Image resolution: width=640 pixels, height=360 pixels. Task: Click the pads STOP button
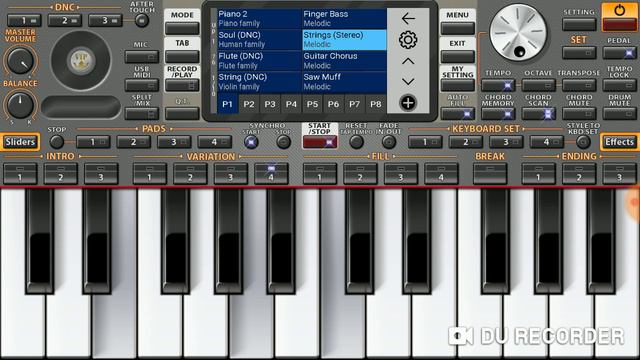pyautogui.click(x=56, y=142)
